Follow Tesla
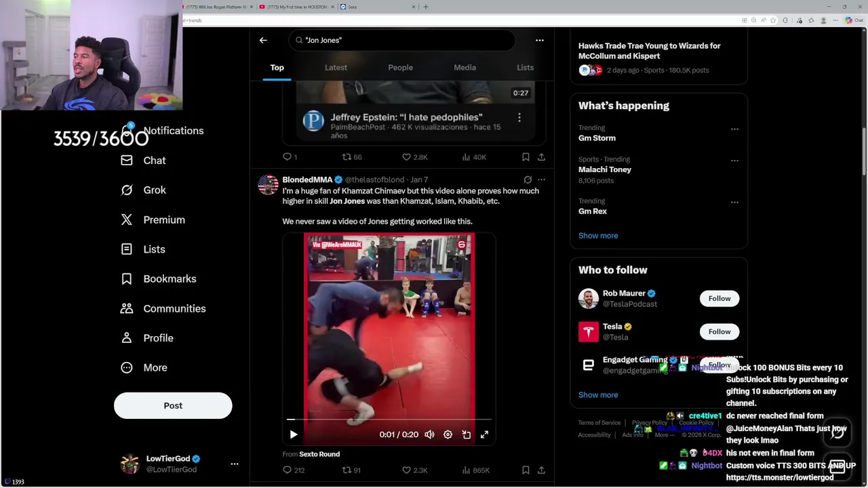 tap(719, 331)
